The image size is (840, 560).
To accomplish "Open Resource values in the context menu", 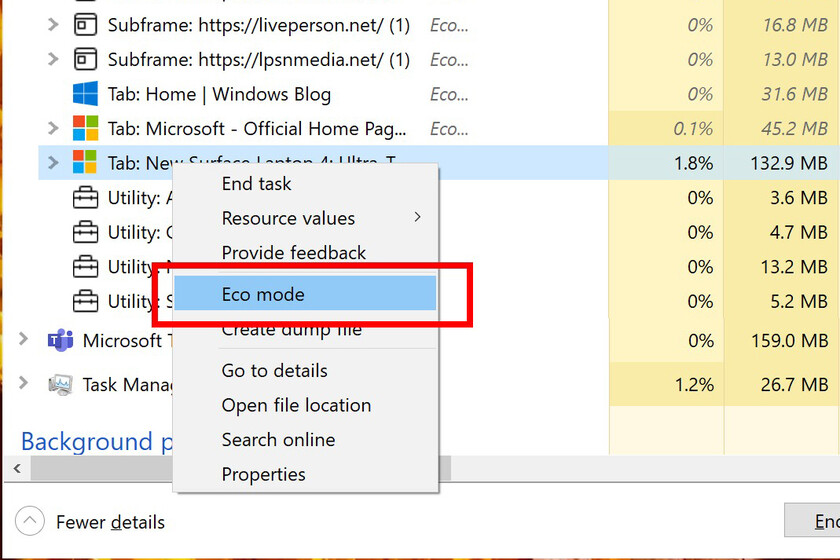I will tap(305, 218).
